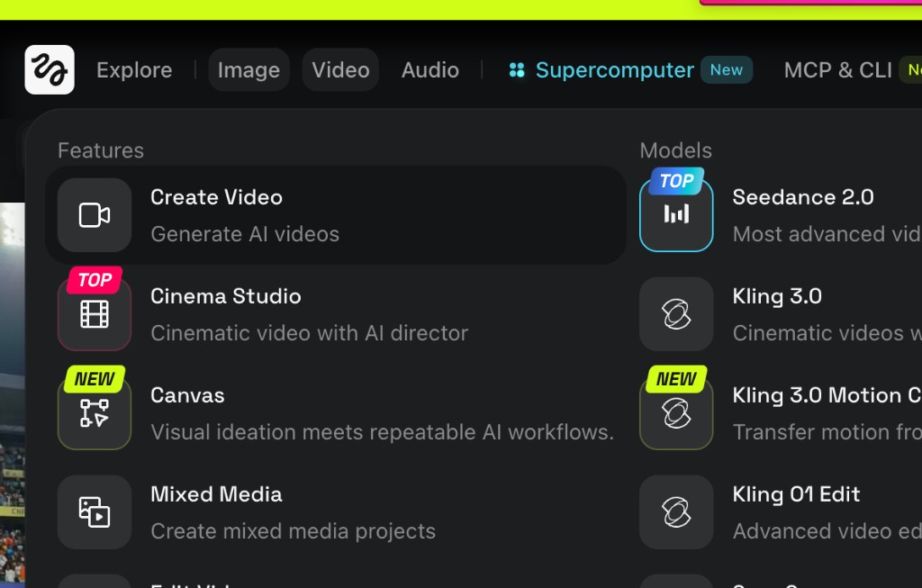This screenshot has height=588, width=922.
Task: Click the Features section heading
Action: coord(101,150)
